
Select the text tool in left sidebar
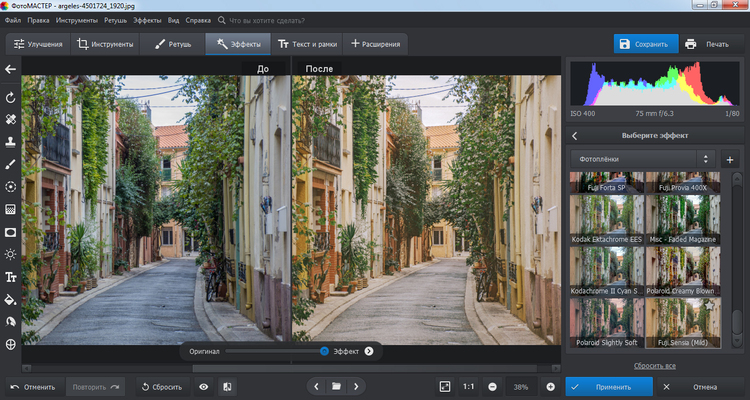point(11,277)
